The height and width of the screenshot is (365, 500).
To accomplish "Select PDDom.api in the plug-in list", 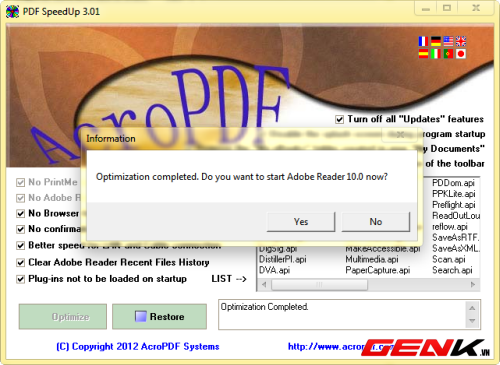I will (453, 183).
